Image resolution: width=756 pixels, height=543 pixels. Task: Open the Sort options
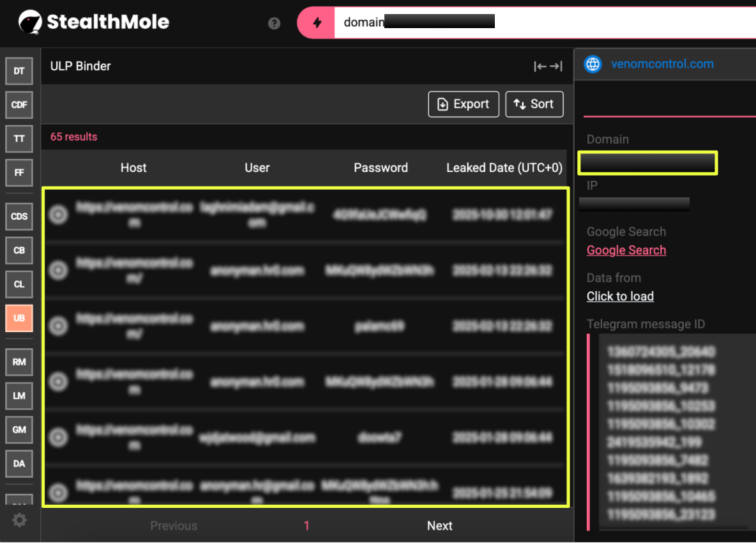[x=534, y=104]
